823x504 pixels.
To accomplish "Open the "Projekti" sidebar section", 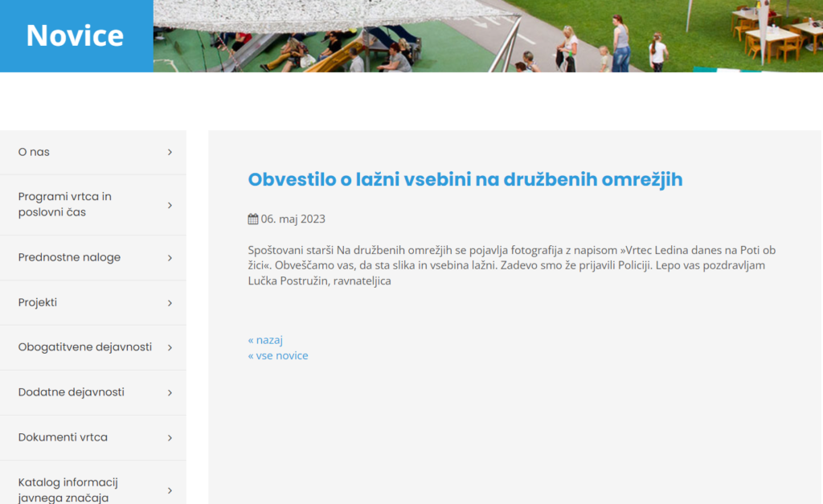I will pos(36,302).
